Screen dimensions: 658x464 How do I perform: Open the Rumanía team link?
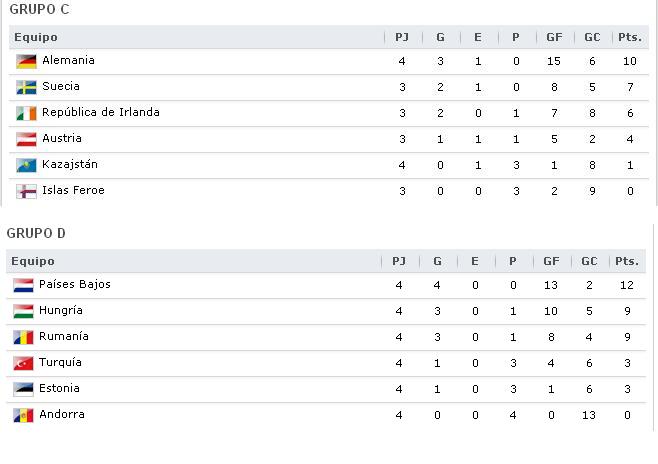pyautogui.click(x=63, y=336)
